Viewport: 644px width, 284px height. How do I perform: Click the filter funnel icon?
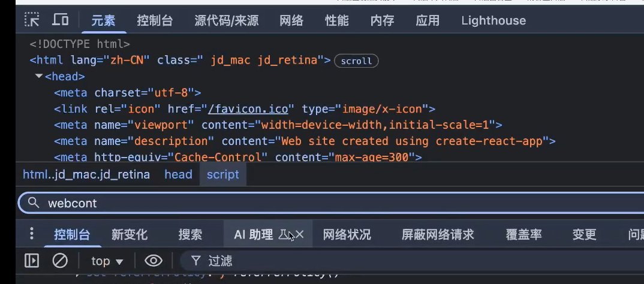[196, 261]
